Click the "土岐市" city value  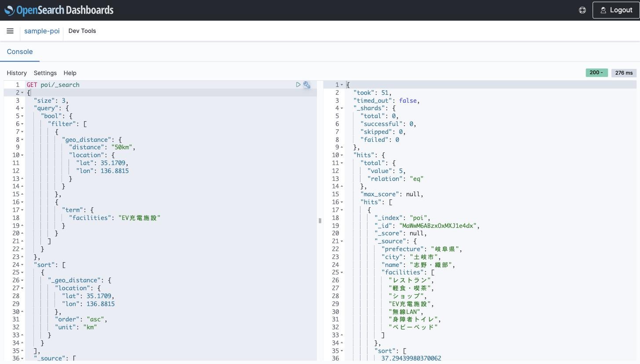coord(424,257)
